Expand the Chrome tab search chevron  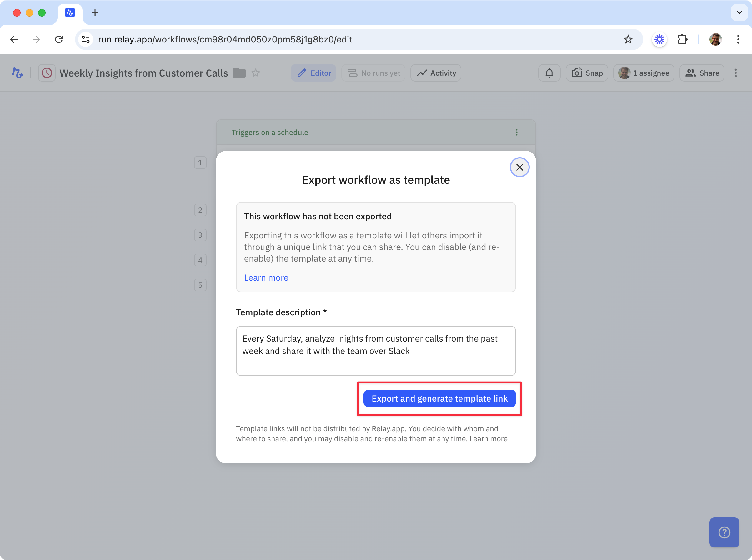tap(739, 12)
